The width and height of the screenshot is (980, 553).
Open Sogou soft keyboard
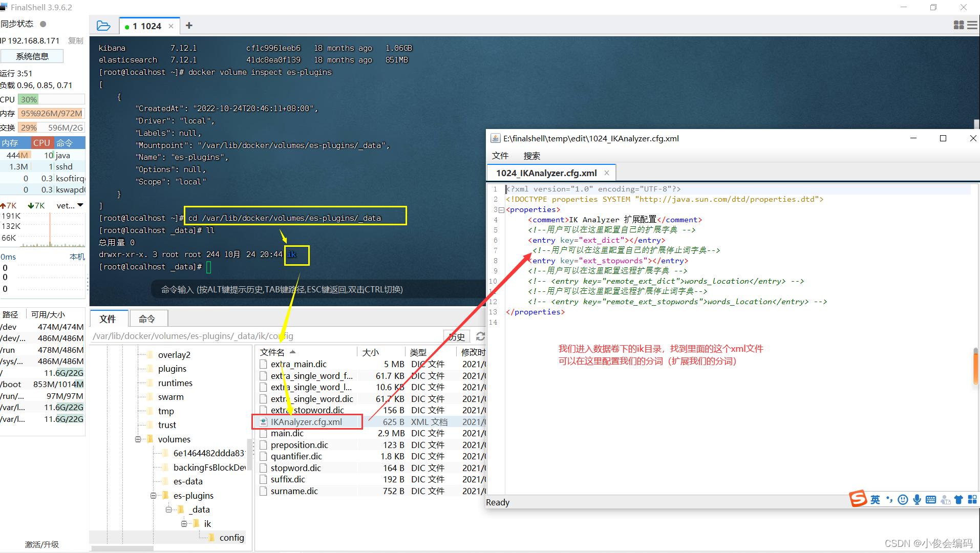[930, 499]
